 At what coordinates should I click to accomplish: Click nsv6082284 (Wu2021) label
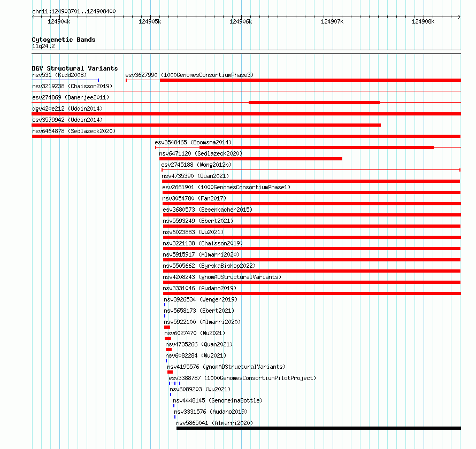point(196,355)
